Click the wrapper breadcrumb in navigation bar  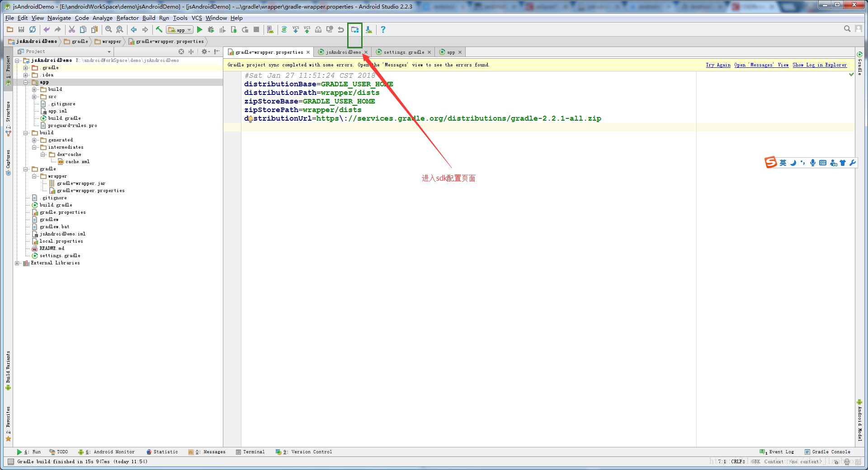108,42
